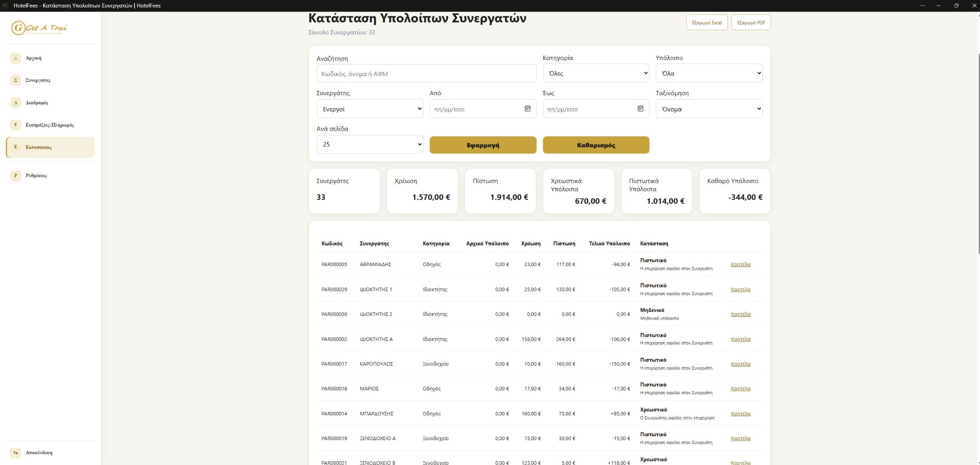
Task: Select Εκτυπώσεις menu item in sidebar
Action: click(x=50, y=147)
